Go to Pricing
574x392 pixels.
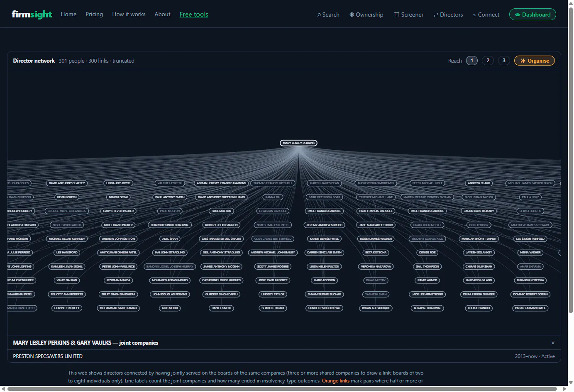[x=94, y=14]
